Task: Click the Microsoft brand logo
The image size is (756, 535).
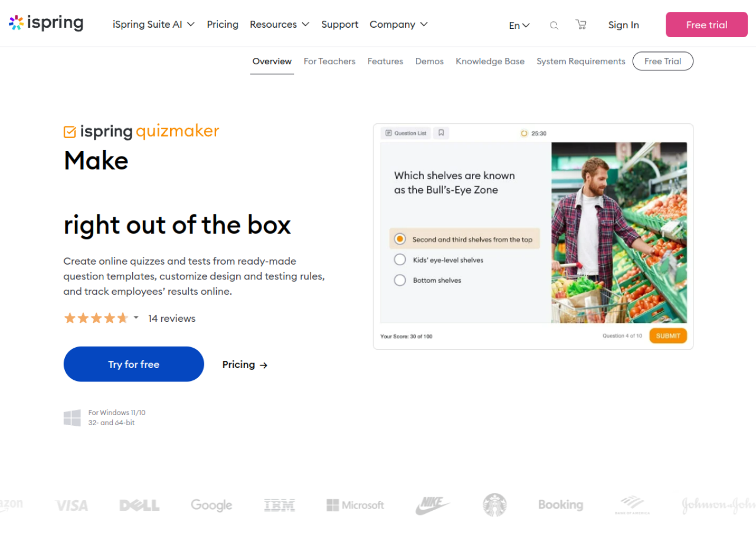Action: (x=355, y=505)
